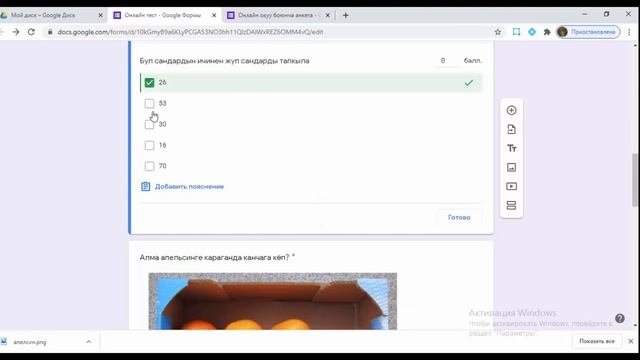Check the 53 answer checkbox

(149, 103)
